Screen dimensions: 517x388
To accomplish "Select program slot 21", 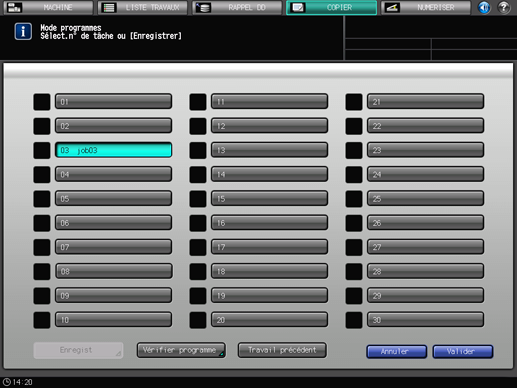I will pos(425,101).
